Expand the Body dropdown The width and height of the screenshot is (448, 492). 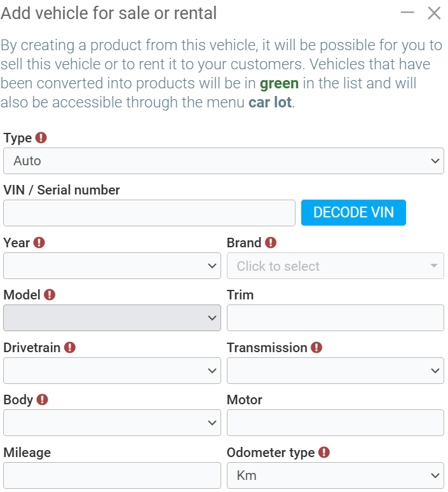pyautogui.click(x=112, y=423)
